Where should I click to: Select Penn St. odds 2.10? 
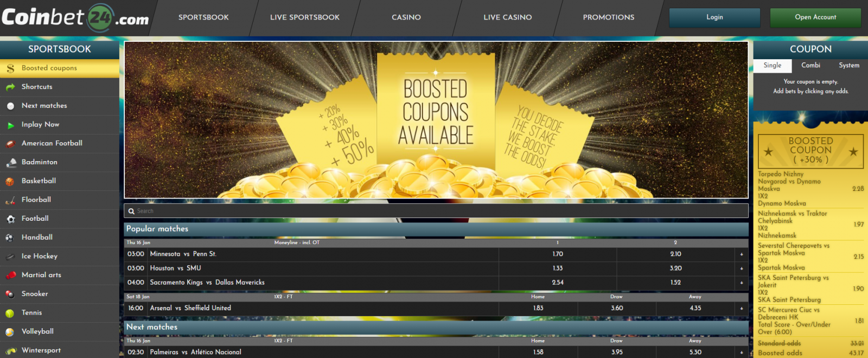tap(675, 254)
